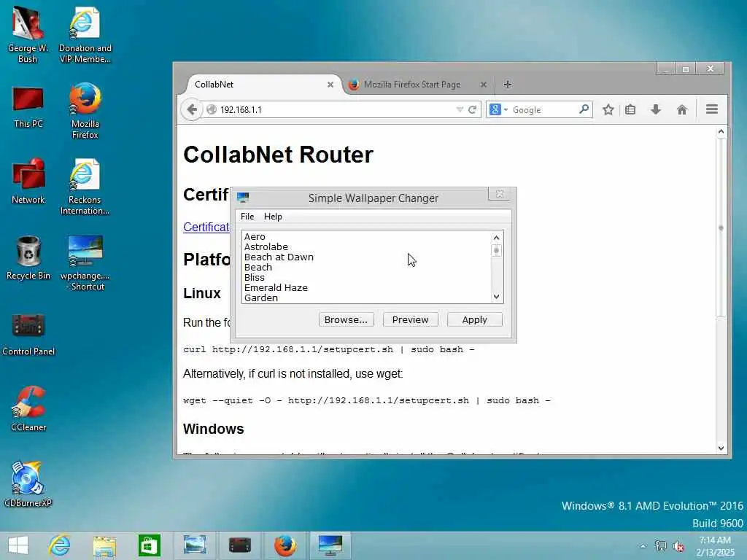
Task: Click the wallpaper list scrollbar thumb
Action: coord(496,251)
